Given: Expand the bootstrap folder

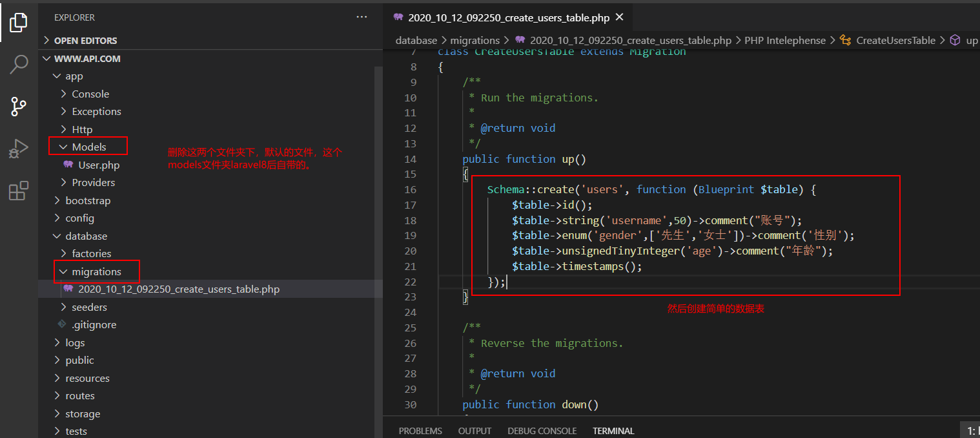Looking at the screenshot, I should point(57,200).
